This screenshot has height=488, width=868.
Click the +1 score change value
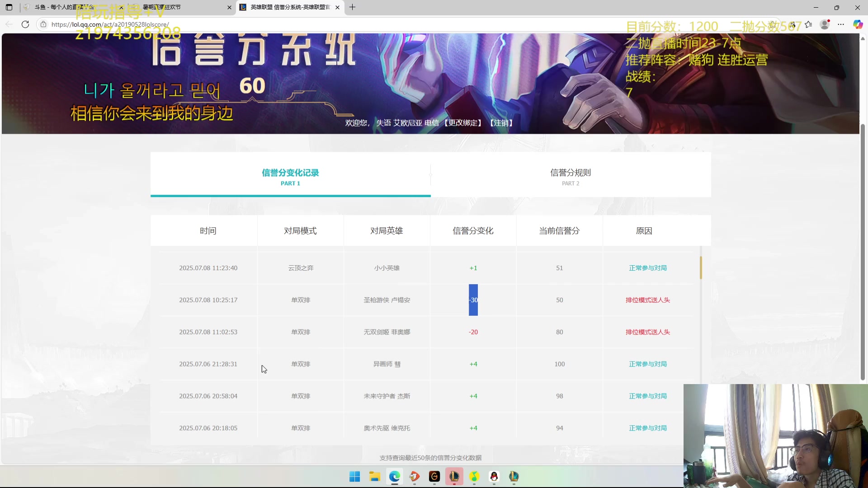(x=473, y=268)
